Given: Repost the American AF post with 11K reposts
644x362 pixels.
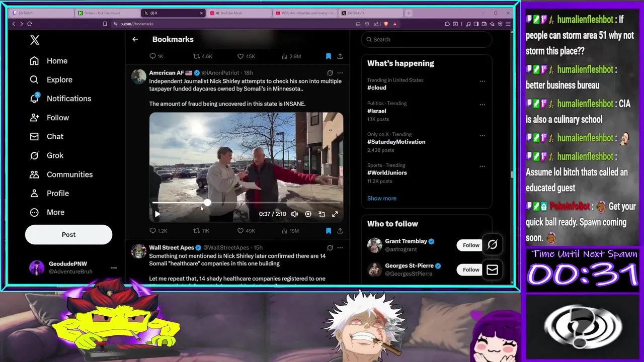Looking at the screenshot, I should point(201,231).
